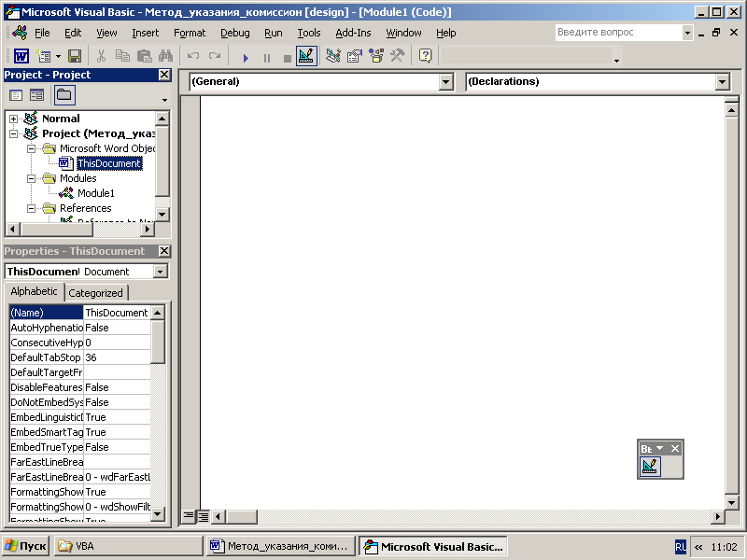Open the Edit menu

click(73, 33)
